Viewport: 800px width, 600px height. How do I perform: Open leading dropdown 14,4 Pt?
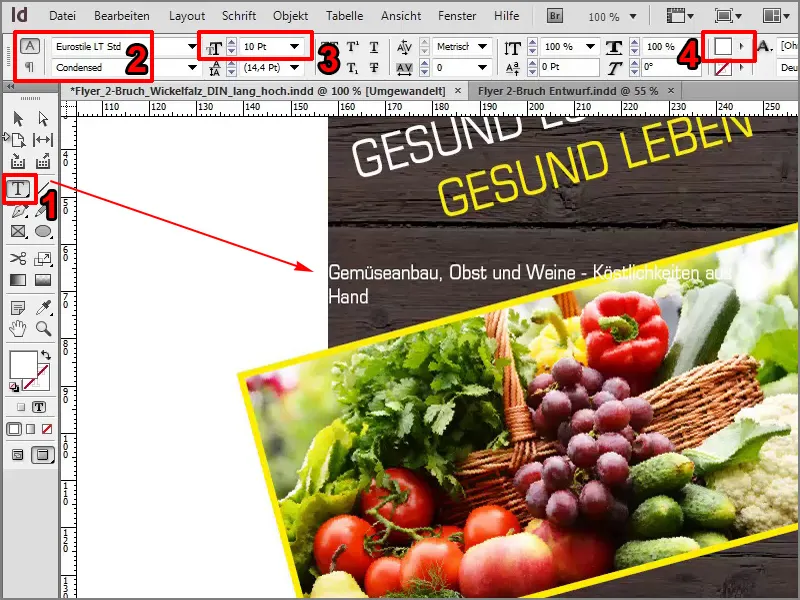(294, 67)
